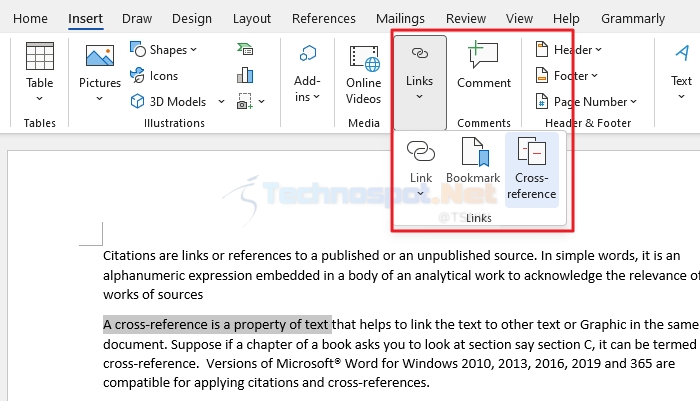Select the Cross-reference button
The height and width of the screenshot is (401, 700).
[531, 169]
